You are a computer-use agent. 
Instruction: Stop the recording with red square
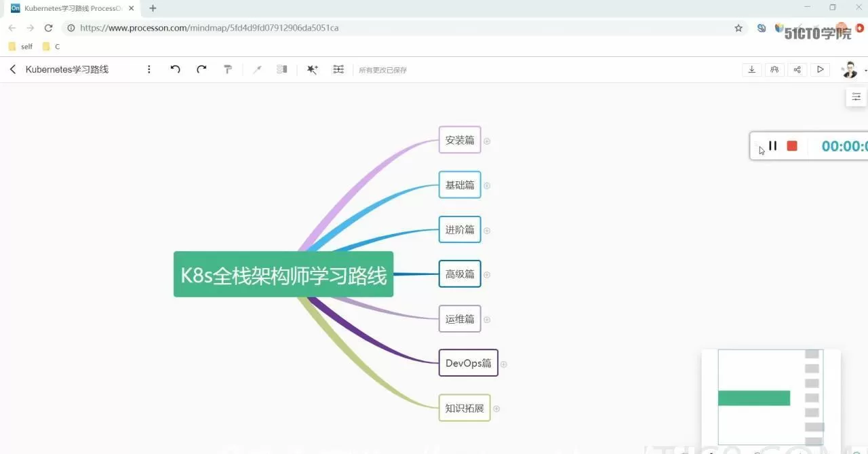(792, 146)
